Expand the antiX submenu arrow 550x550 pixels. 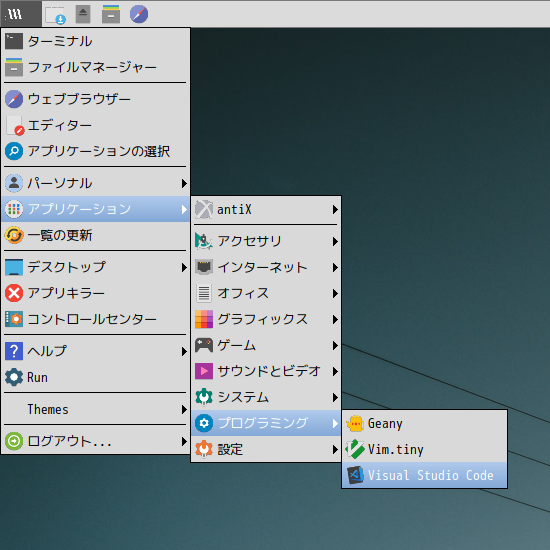pos(335,209)
